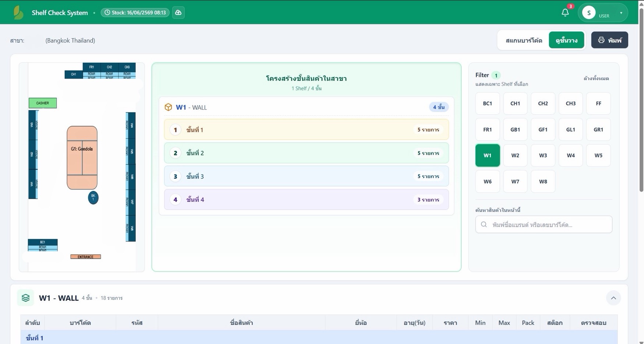Toggle the CH3 filter chip
This screenshot has height=344, width=644.
571,104
